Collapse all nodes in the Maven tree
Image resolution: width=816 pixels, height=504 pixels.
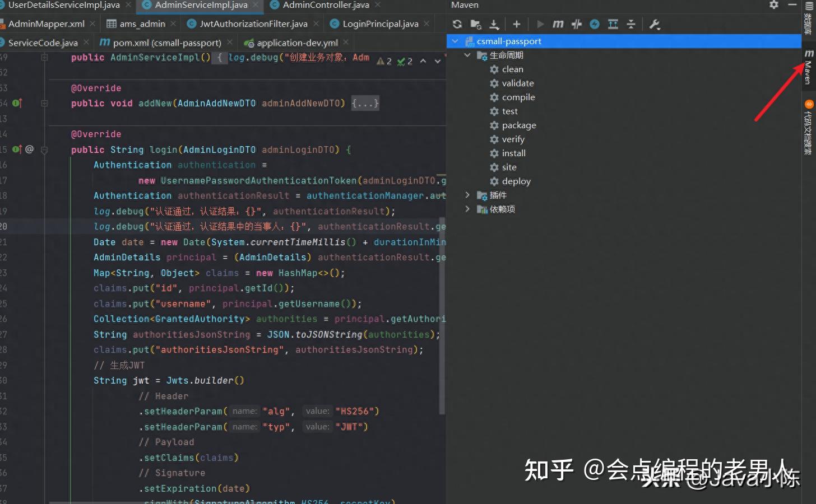[x=631, y=24]
